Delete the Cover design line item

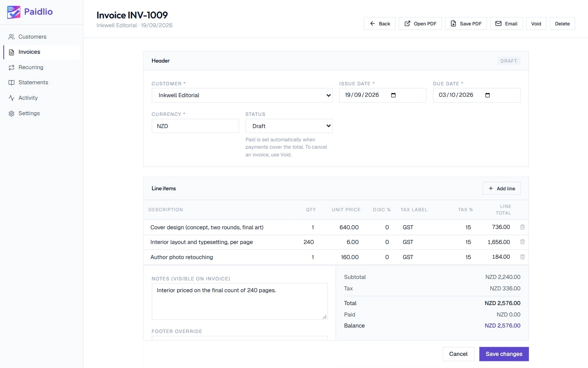coord(522,227)
